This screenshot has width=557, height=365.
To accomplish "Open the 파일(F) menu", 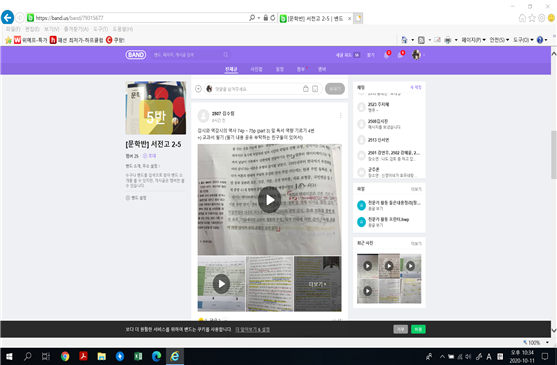I will click(13, 29).
